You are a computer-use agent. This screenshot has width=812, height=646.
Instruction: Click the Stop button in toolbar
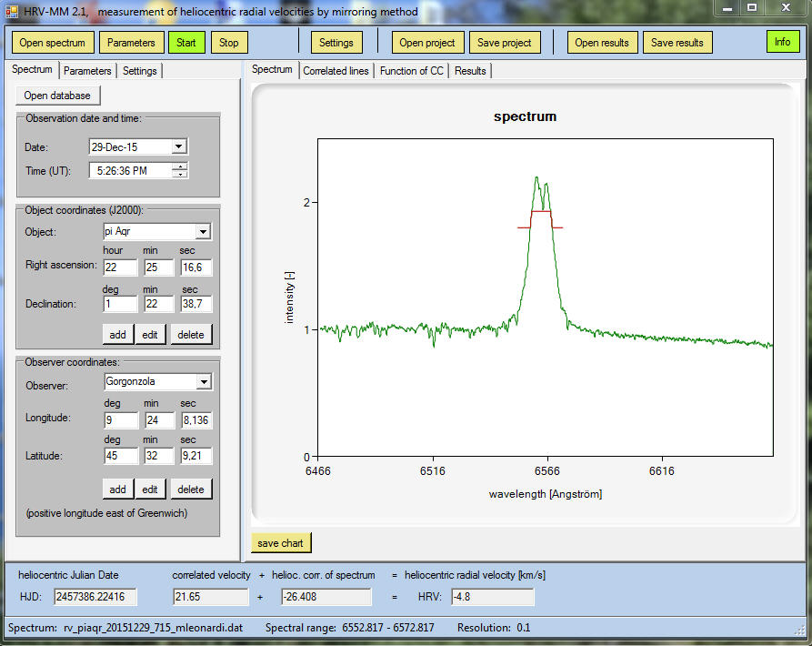(229, 43)
